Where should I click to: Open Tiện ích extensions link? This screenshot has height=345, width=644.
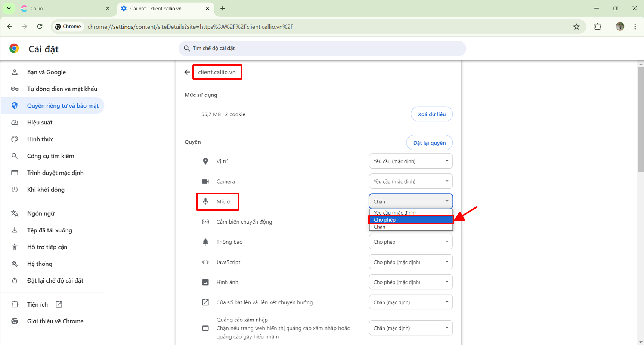pyautogui.click(x=52, y=304)
